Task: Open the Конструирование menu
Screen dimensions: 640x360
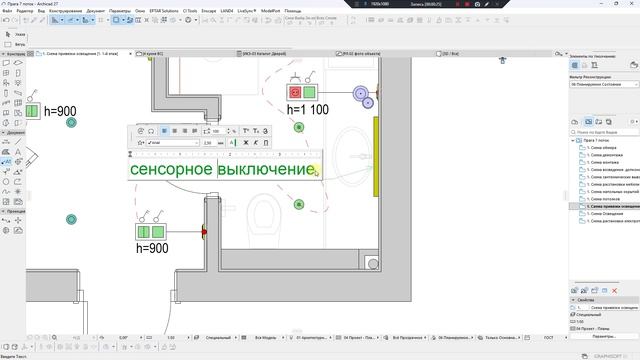Action: 65,11
